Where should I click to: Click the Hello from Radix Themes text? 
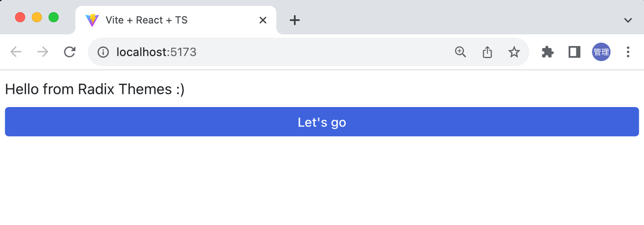(x=94, y=89)
